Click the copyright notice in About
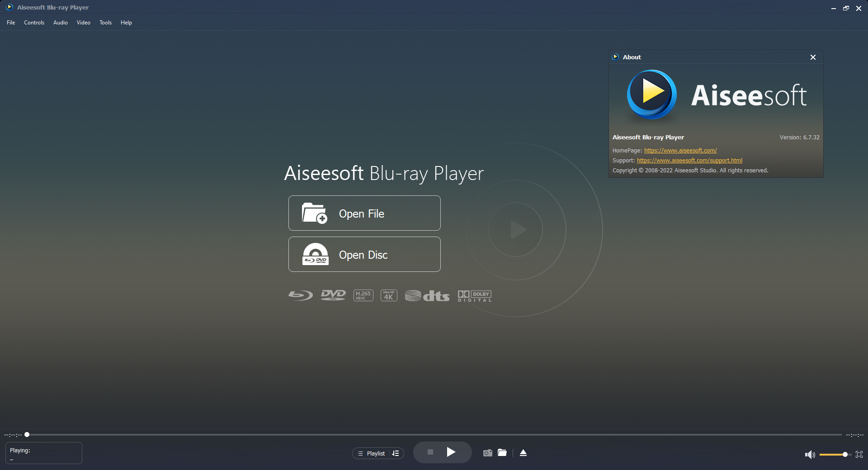 (x=690, y=171)
